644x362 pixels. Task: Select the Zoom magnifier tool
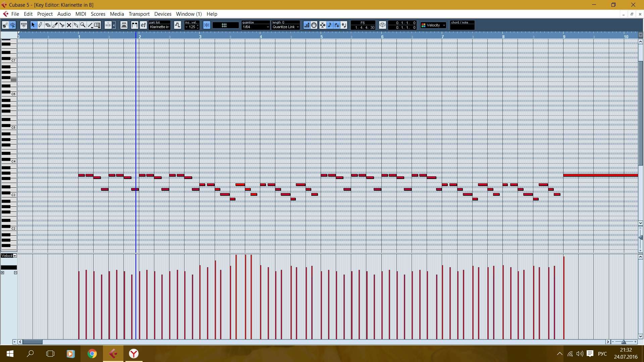83,25
